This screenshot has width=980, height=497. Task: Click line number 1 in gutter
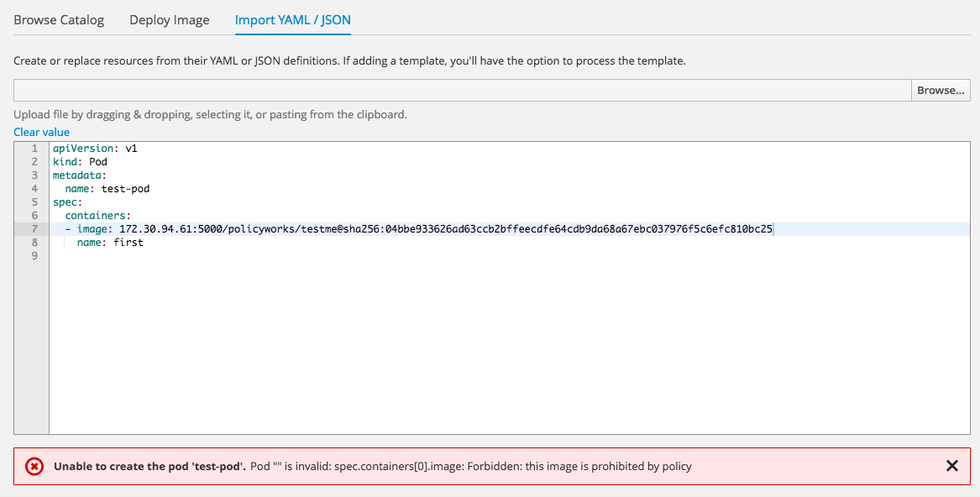click(x=35, y=149)
